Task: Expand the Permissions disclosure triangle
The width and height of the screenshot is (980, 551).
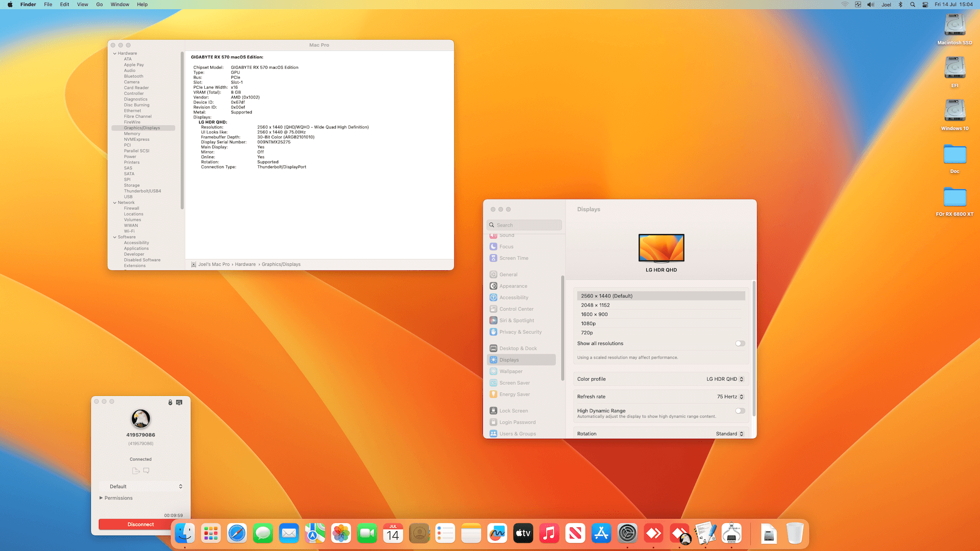Action: click(x=101, y=498)
